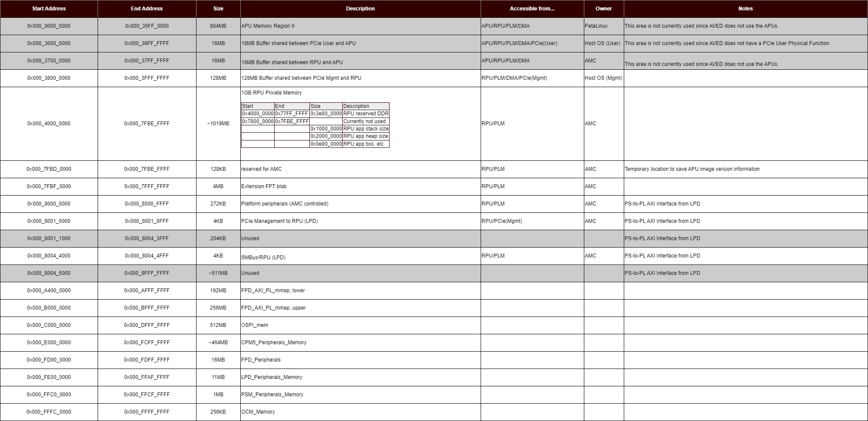Click the PetaLinux owner cell
Viewport: 868px width, 421px height.
click(596, 26)
